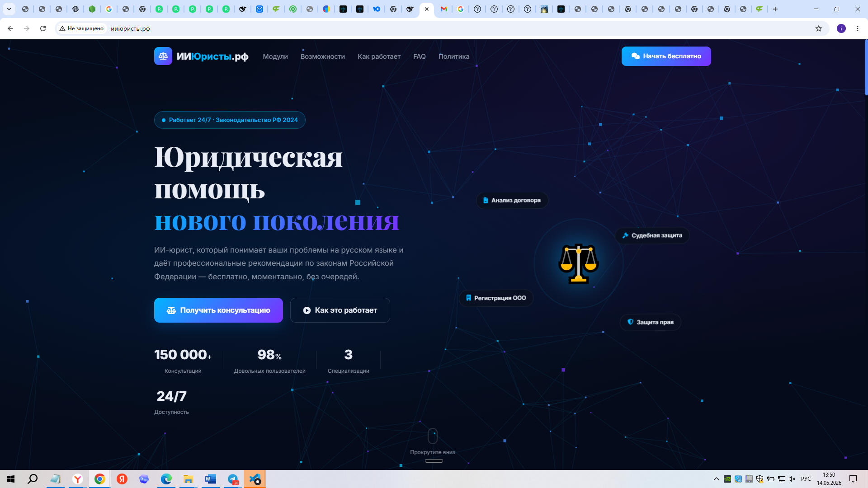Click the 3 Специализации statistic
868x488 pixels.
point(349,361)
